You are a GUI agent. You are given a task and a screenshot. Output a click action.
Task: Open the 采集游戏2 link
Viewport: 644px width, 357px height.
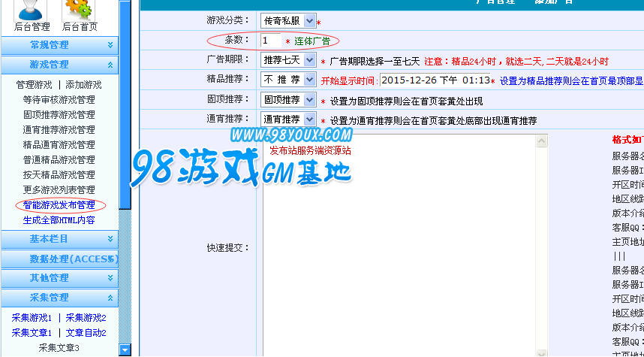tap(86, 318)
